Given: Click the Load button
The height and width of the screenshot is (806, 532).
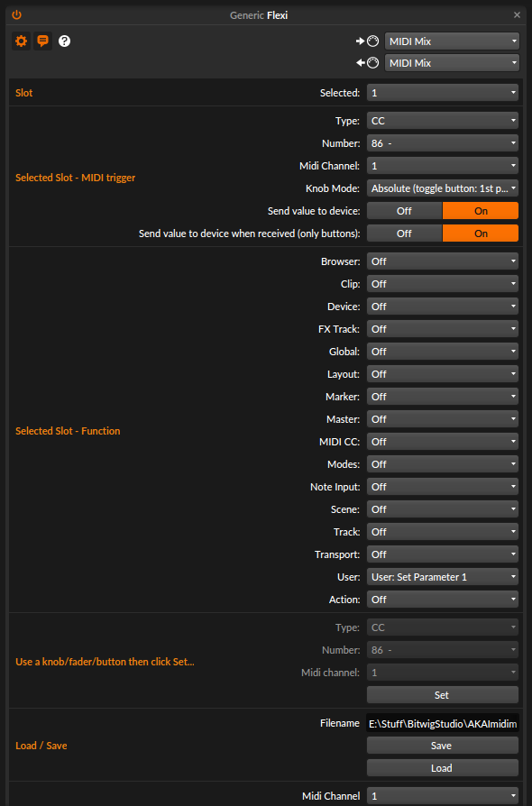Looking at the screenshot, I should (443, 768).
